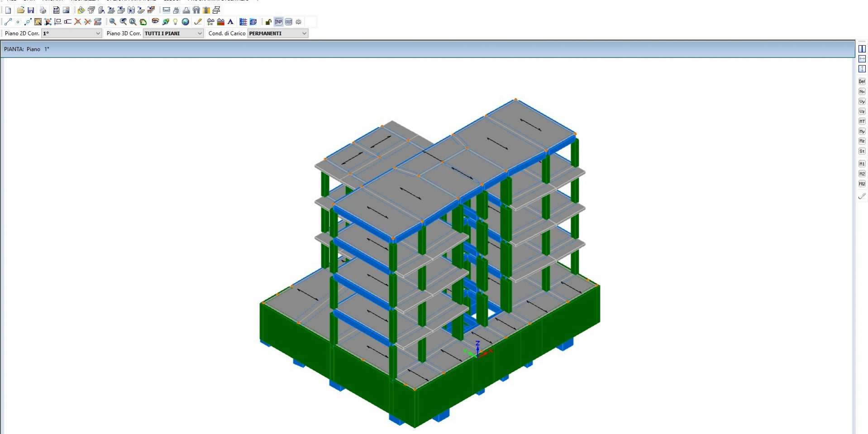Screen dimensions: 868x434
Task: Click the Print icon
Action: (x=43, y=10)
